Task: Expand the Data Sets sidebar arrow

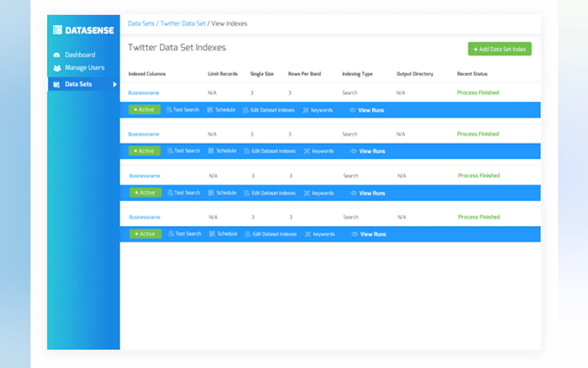Action: [x=115, y=84]
